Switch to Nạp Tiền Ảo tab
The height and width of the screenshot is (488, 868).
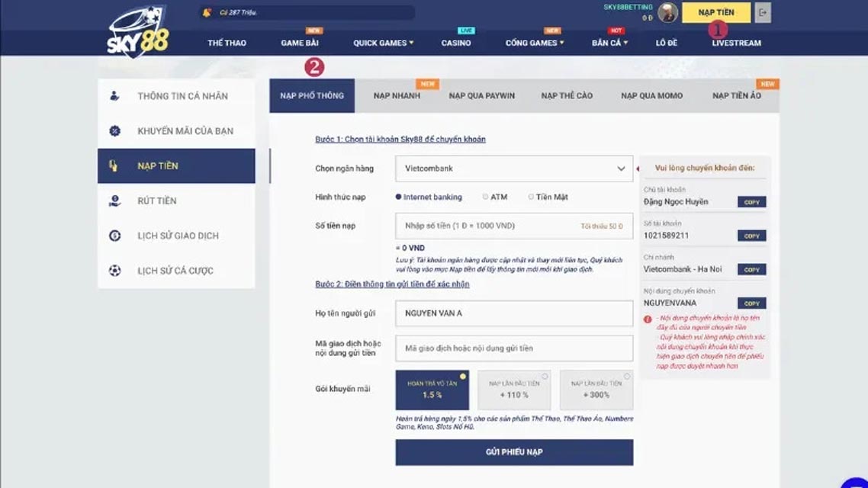[737, 96]
